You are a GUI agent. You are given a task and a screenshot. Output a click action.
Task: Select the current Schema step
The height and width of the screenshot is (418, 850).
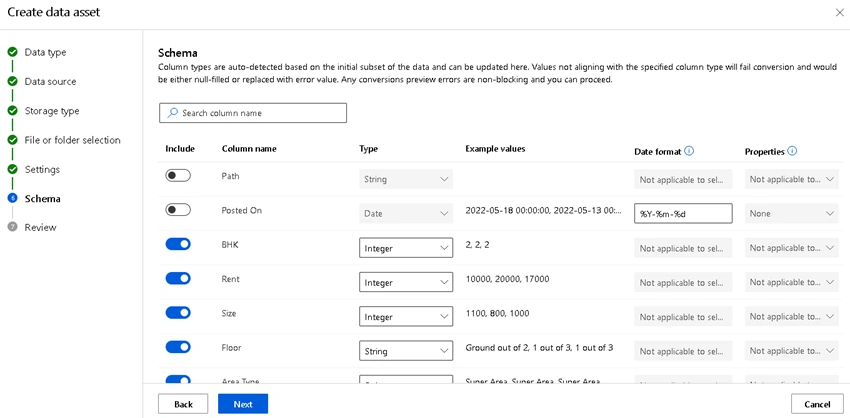tap(42, 198)
